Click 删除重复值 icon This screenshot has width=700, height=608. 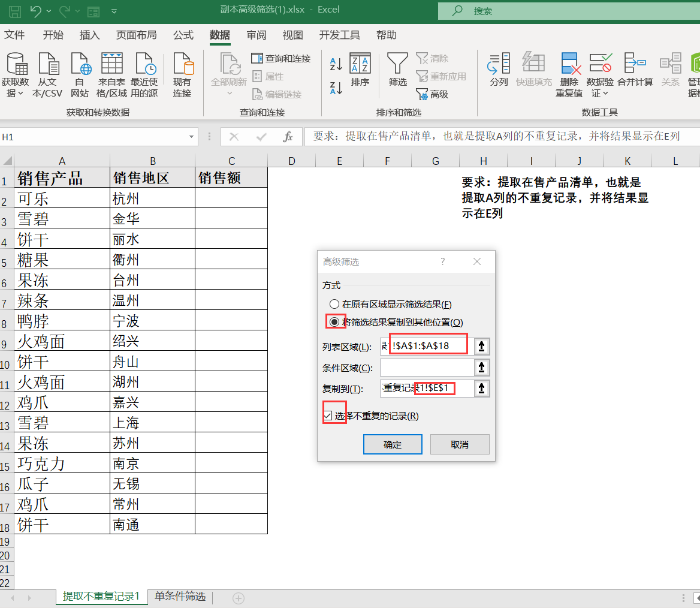tap(569, 74)
